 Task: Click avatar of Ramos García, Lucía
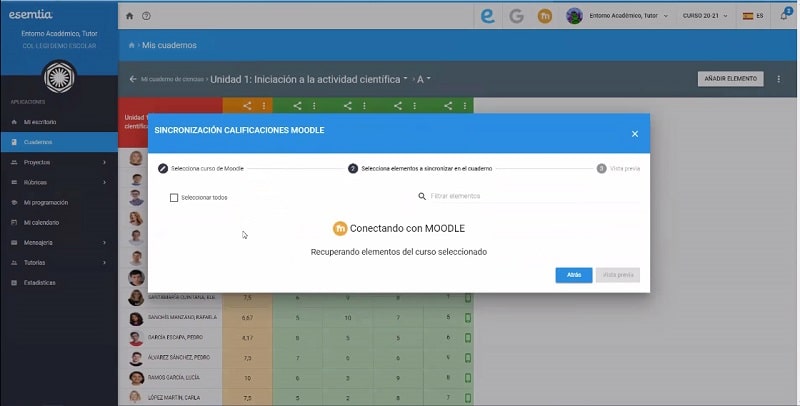pos(136,378)
